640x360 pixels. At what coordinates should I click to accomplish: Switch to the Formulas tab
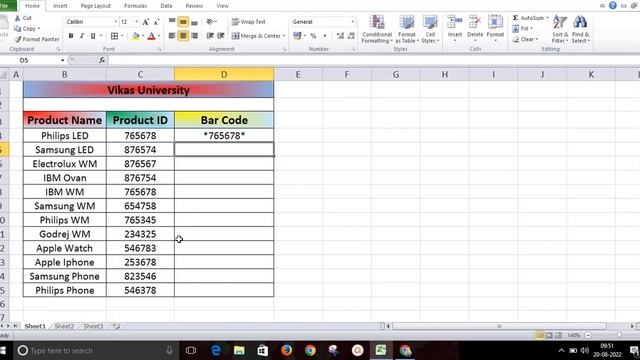[x=136, y=6]
